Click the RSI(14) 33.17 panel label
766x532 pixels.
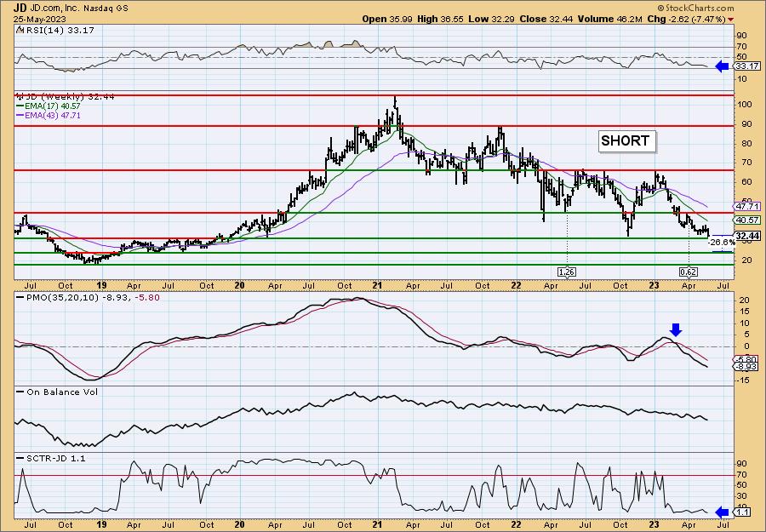click(60, 30)
